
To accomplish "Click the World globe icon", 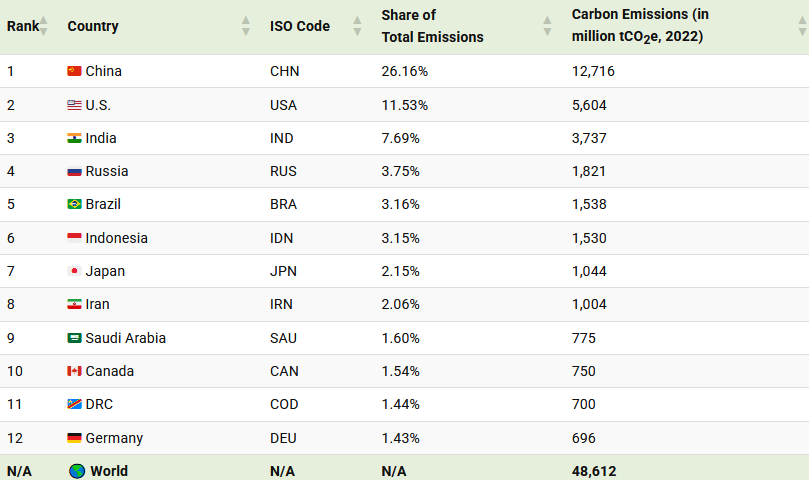I will (76, 471).
